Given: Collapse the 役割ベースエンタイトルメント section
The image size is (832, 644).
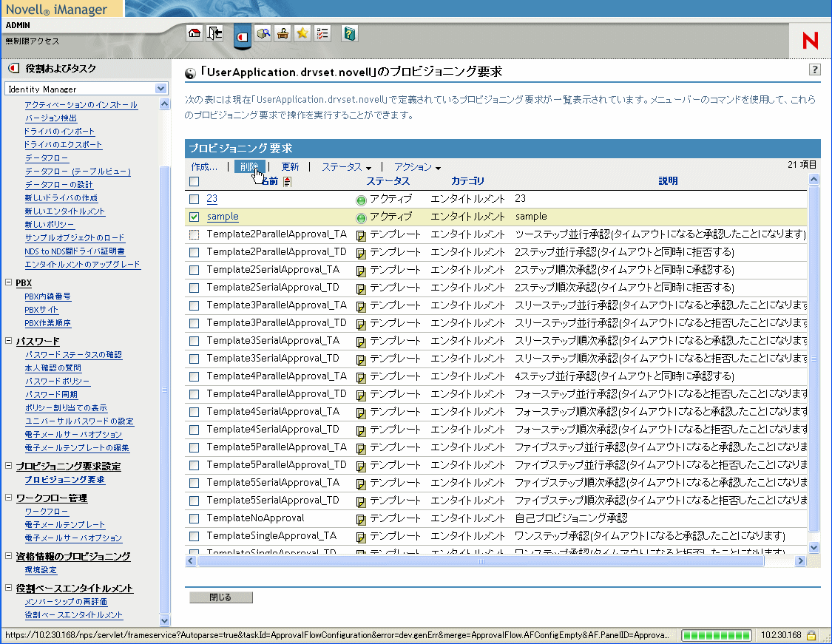Looking at the screenshot, I should pos(8,587).
